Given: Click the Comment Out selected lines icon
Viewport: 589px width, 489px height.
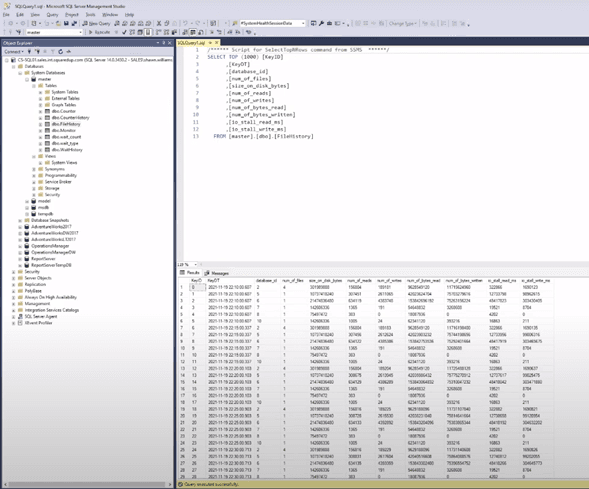Looking at the screenshot, I should (x=212, y=32).
